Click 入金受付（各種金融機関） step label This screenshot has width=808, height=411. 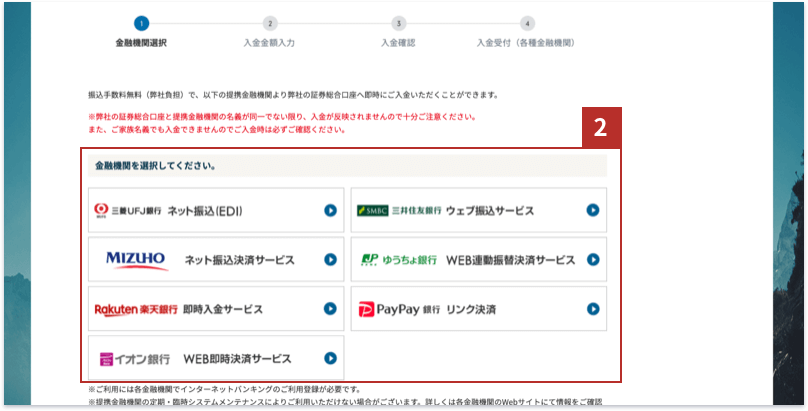pos(526,43)
